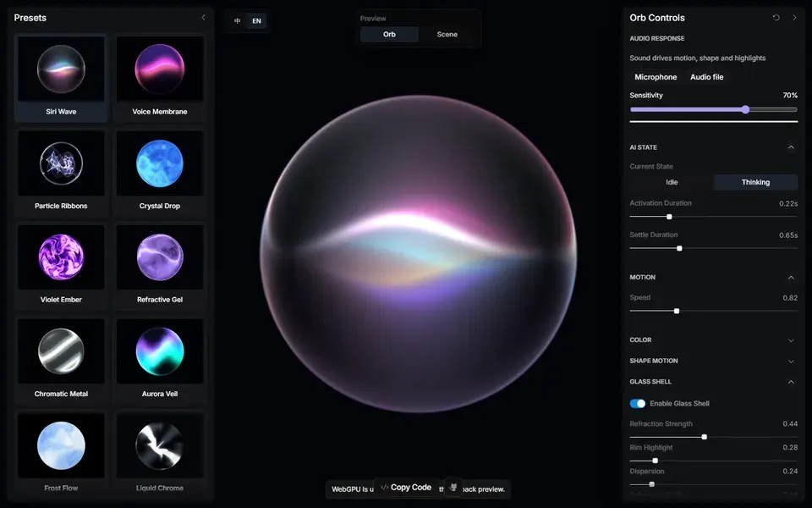Click the Refraction Strength value 0.44
The width and height of the screenshot is (812, 508).
pos(790,423)
